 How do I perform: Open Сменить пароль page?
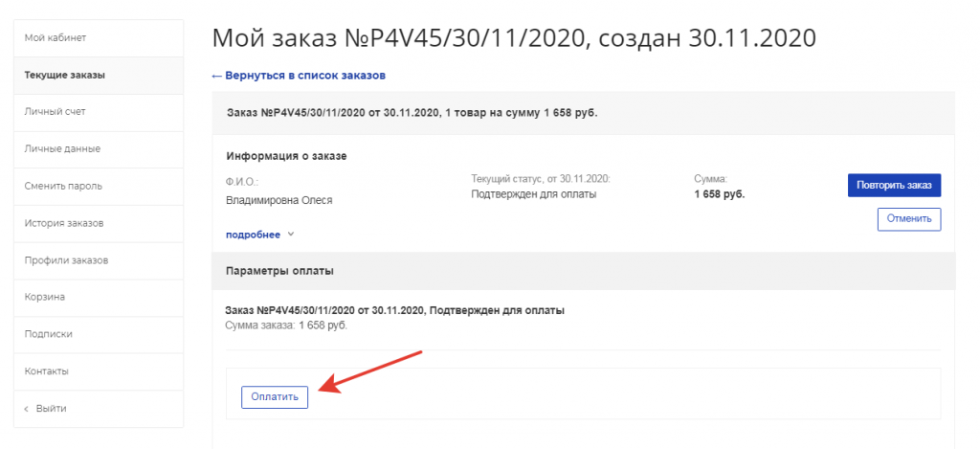point(99,187)
